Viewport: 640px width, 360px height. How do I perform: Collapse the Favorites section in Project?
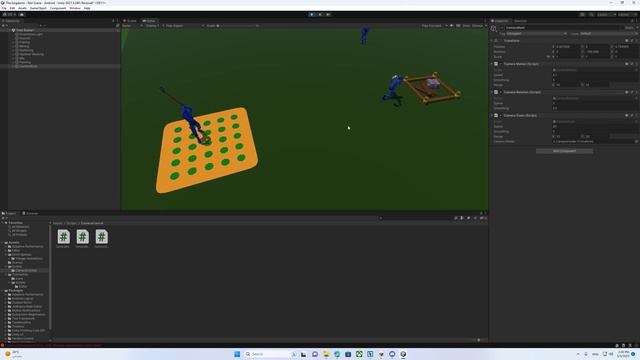coord(2,223)
